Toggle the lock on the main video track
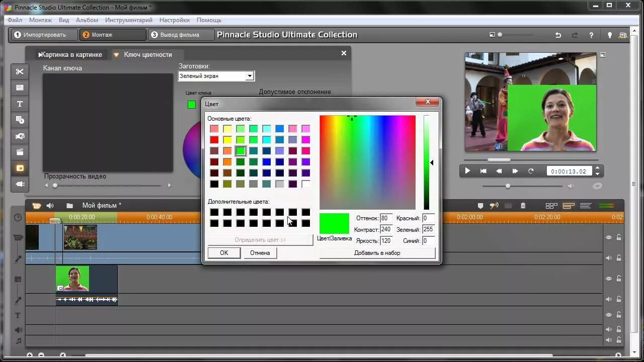 pyautogui.click(x=619, y=237)
